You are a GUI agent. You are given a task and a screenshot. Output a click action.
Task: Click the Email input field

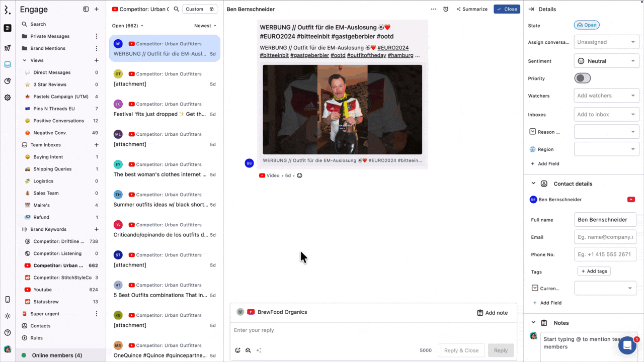pyautogui.click(x=605, y=237)
